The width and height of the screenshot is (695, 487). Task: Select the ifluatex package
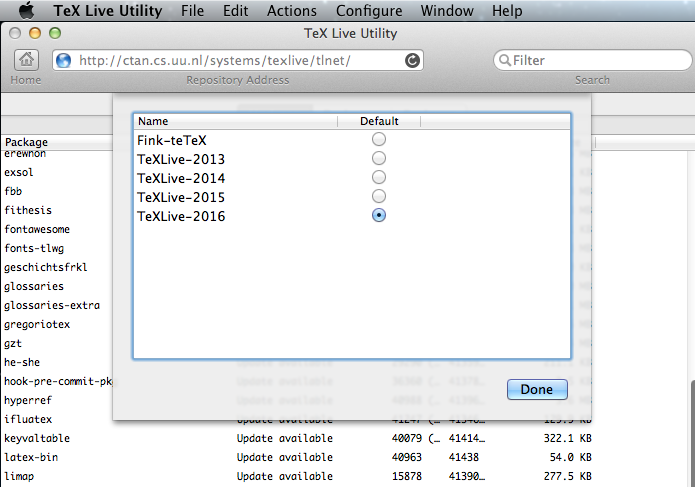[28, 419]
